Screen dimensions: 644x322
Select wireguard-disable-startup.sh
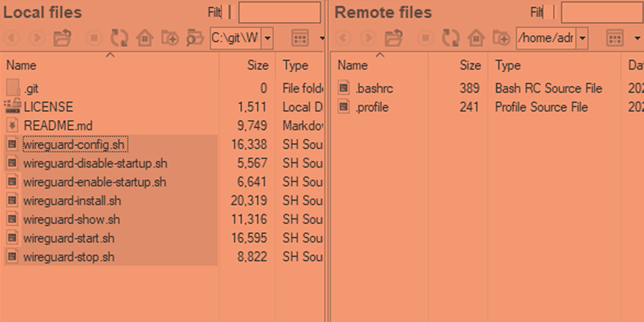coord(95,164)
